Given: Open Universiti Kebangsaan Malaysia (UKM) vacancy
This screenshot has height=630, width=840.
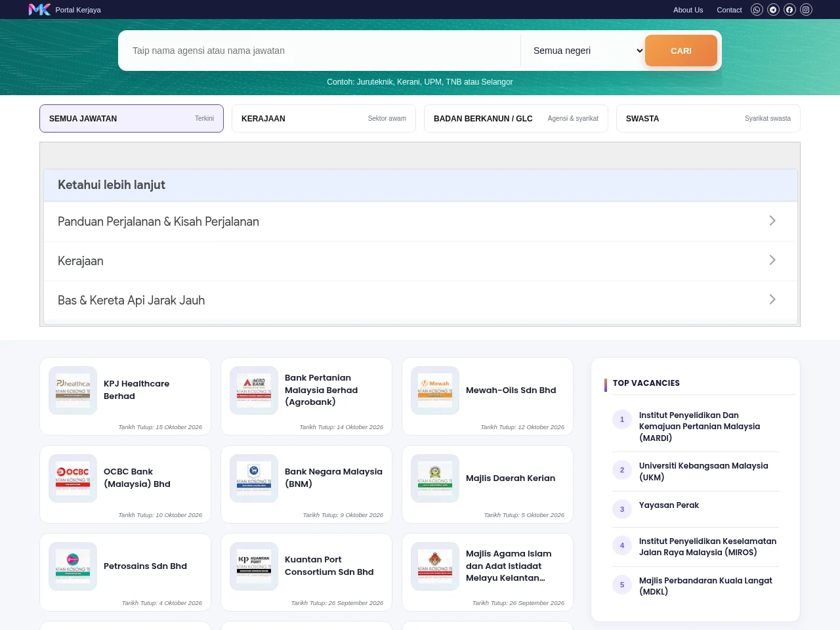Looking at the screenshot, I should (x=703, y=471).
